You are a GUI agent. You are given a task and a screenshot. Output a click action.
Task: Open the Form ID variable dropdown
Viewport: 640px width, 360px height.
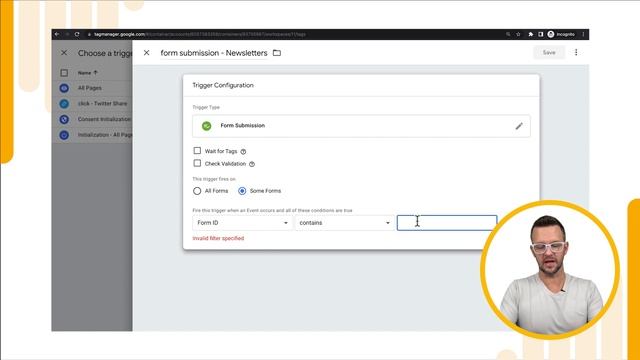point(242,223)
